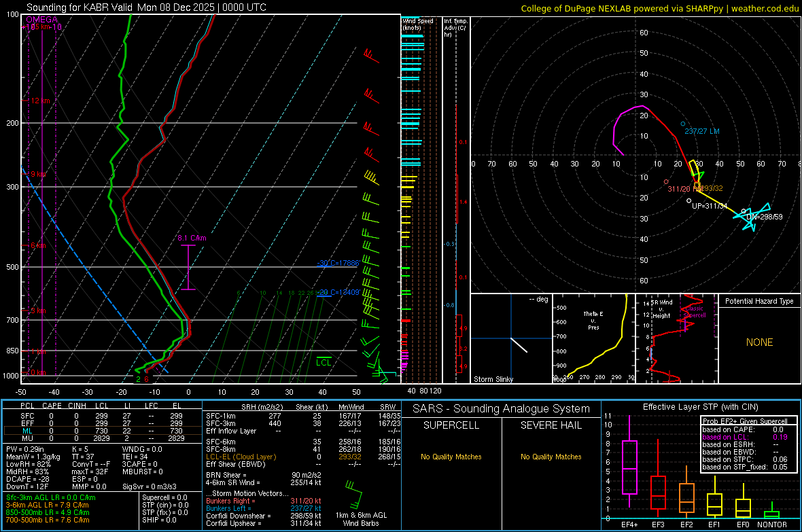Click the 'Inf. Temp. Adv.' header
Viewport: 802px width, 532px height.
click(x=455, y=28)
